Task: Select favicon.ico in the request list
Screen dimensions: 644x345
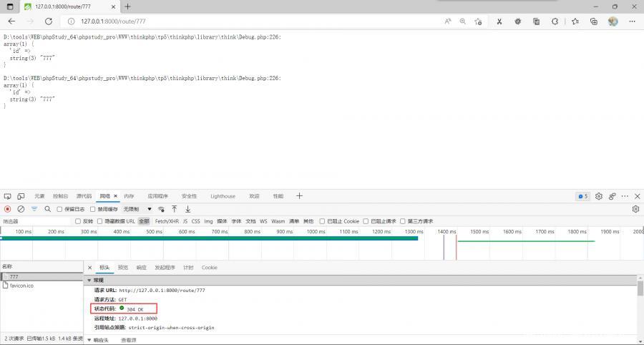Action: pyautogui.click(x=20, y=285)
